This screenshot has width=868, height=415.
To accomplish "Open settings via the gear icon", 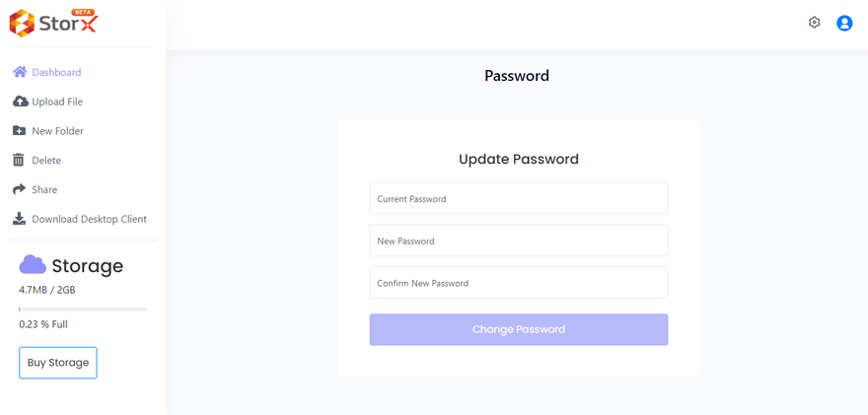I will click(x=814, y=23).
